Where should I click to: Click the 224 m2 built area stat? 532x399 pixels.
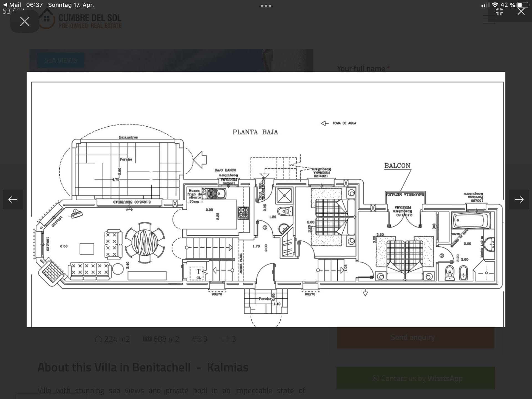click(x=112, y=339)
